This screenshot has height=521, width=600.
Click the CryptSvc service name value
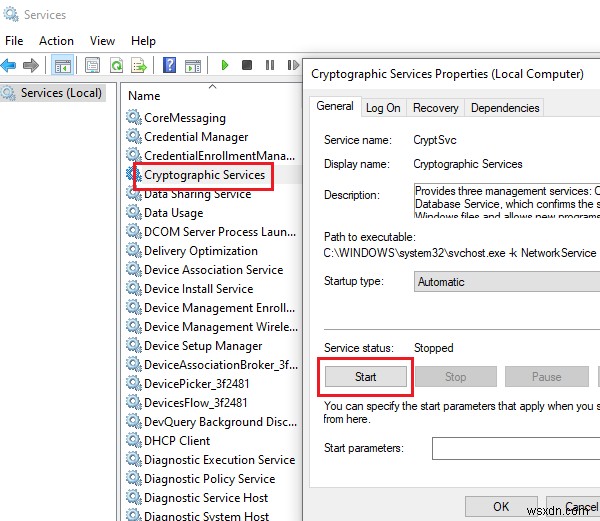click(x=435, y=140)
